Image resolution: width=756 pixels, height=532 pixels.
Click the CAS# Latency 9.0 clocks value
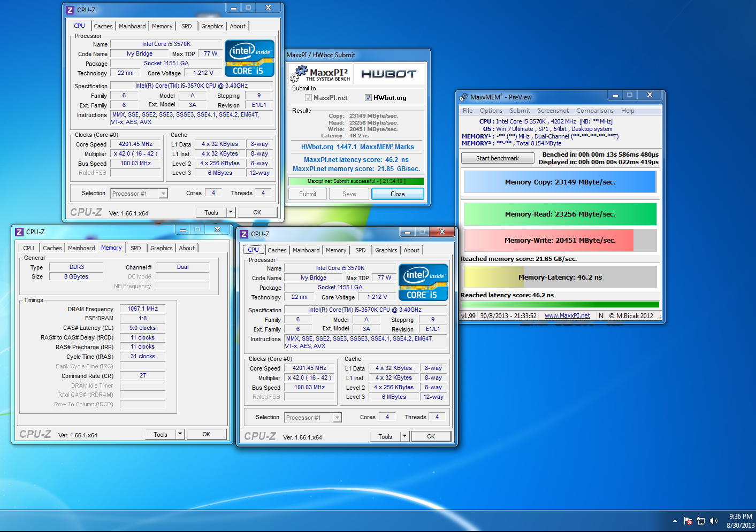pyautogui.click(x=143, y=328)
